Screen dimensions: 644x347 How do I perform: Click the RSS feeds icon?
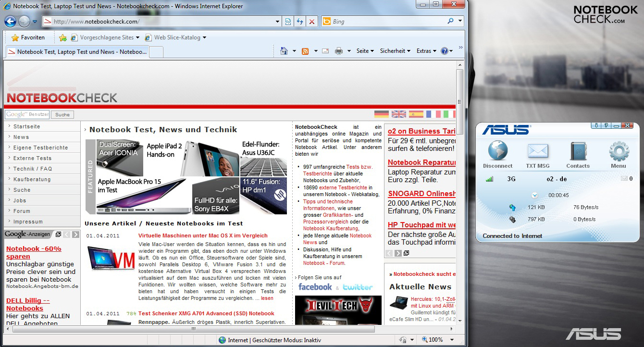(x=305, y=51)
